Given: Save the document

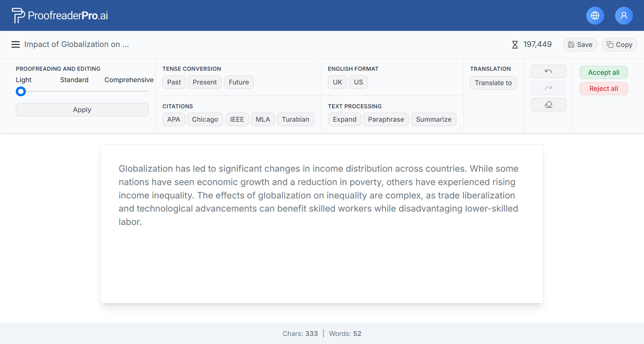Looking at the screenshot, I should [580, 45].
